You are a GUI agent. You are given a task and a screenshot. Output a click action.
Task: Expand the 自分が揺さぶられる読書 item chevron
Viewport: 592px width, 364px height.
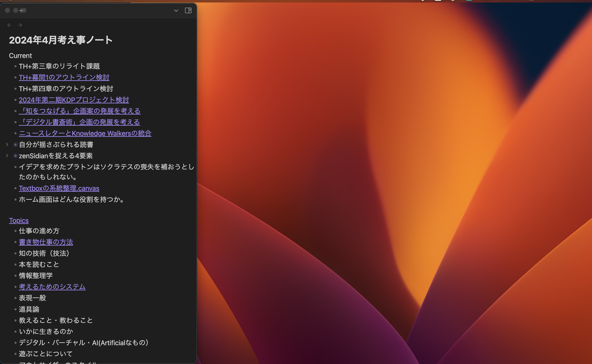click(7, 144)
